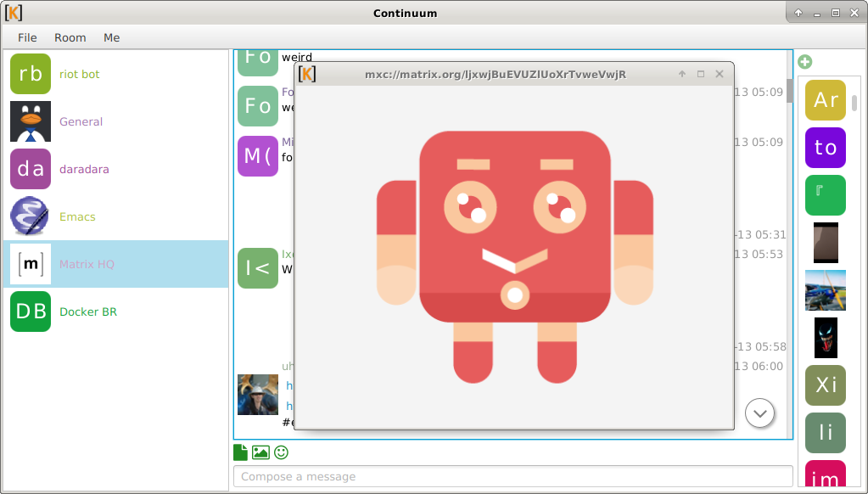Maximize the image viewer popup

701,74
